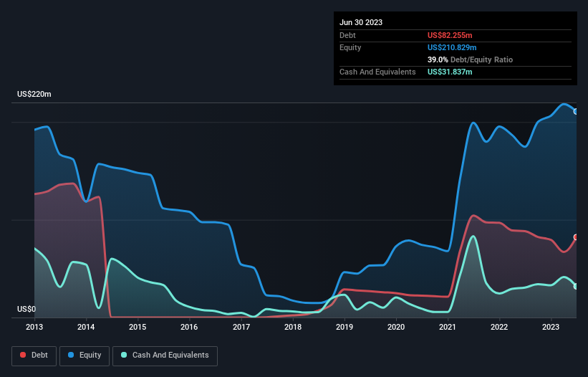Click the 2013 x-axis label
This screenshot has height=377, width=588.
[34, 327]
